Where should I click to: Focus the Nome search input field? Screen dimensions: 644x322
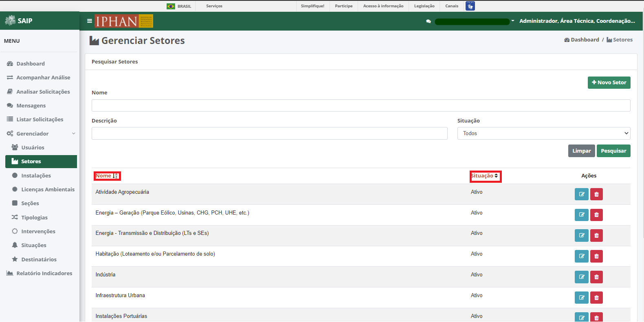click(x=361, y=105)
